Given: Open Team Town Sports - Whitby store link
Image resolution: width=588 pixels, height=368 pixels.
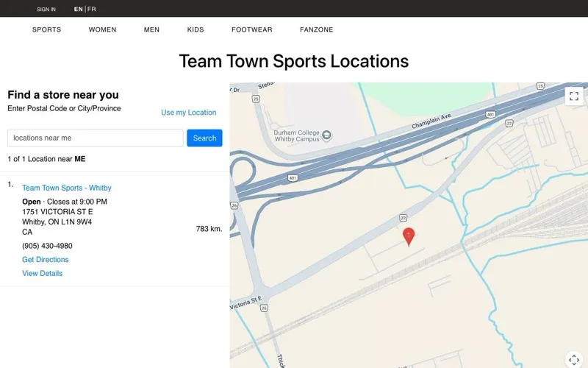Looking at the screenshot, I should coord(67,188).
